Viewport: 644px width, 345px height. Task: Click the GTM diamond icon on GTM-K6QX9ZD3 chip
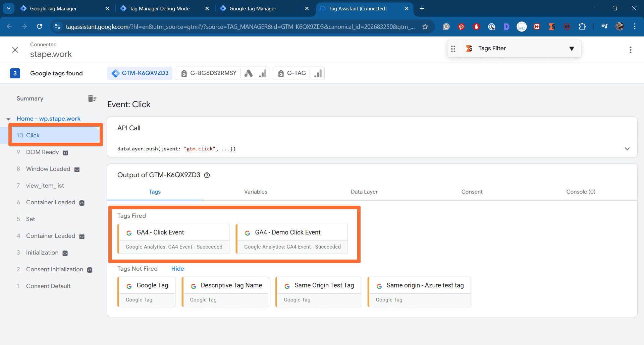point(115,73)
